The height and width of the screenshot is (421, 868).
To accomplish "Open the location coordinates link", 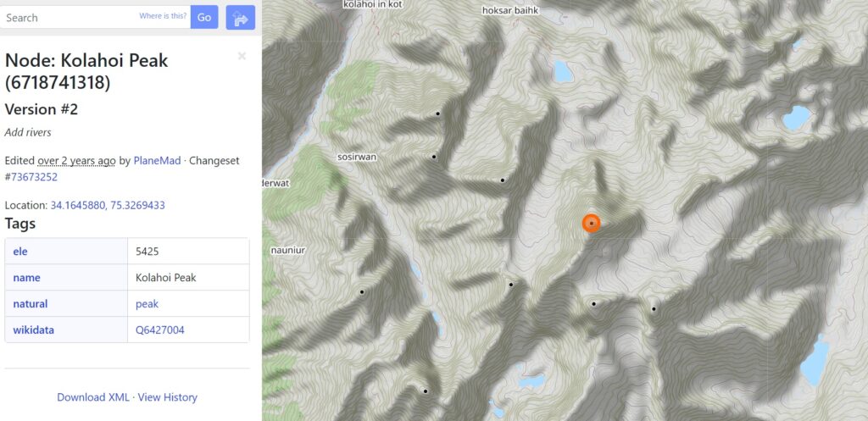I will coord(108,205).
